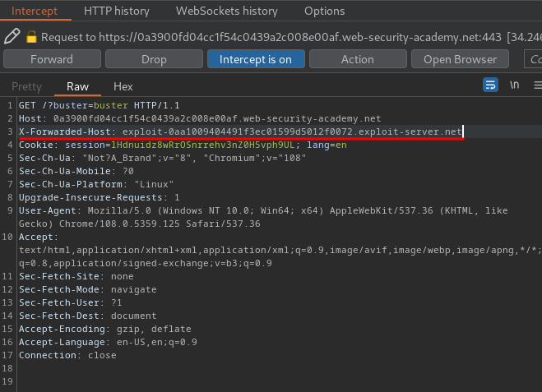Click the text/html Accept value line
The height and width of the screenshot is (392, 542).
point(280,250)
